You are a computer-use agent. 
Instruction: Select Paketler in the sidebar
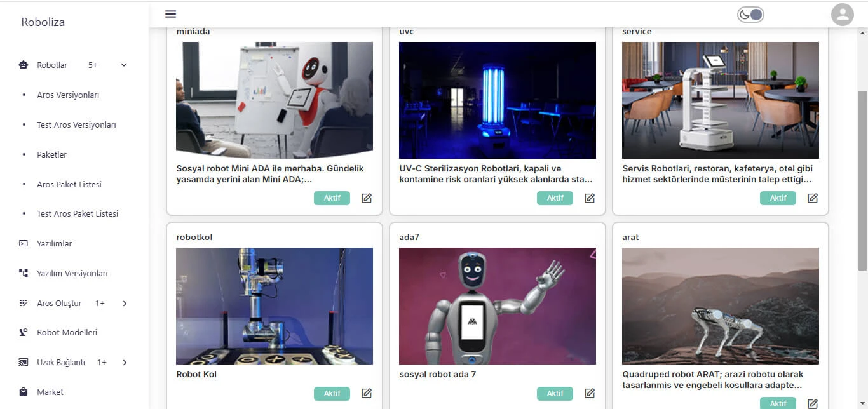tap(51, 155)
